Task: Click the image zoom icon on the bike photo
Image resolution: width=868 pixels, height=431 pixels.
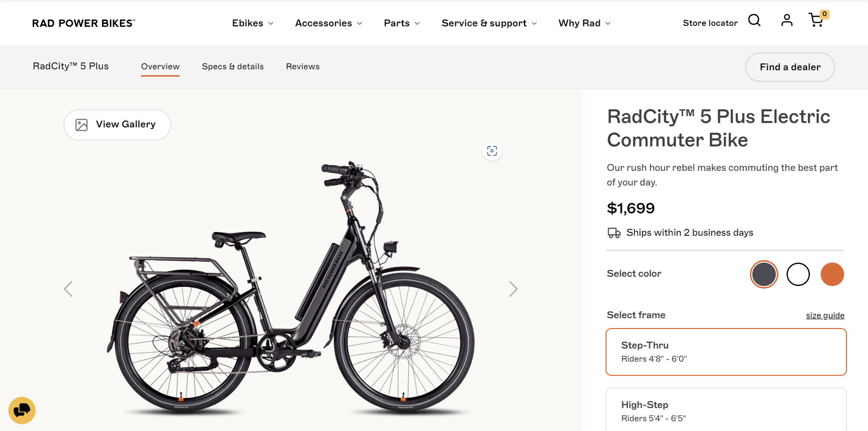Action: pos(492,151)
